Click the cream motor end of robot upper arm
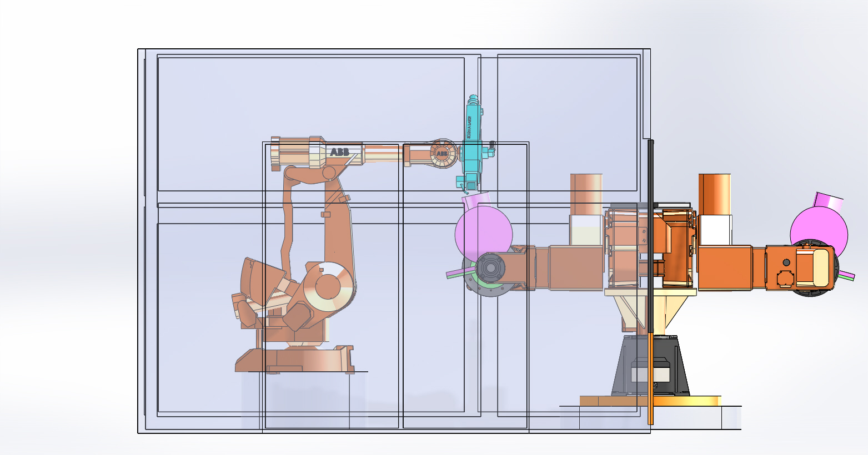The image size is (868, 455). 292,153
